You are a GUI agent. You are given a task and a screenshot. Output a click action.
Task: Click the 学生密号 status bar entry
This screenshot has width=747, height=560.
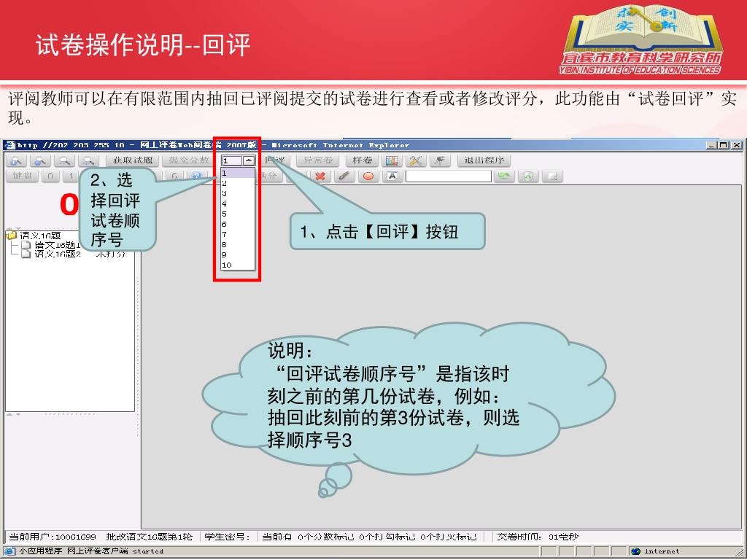click(x=228, y=537)
